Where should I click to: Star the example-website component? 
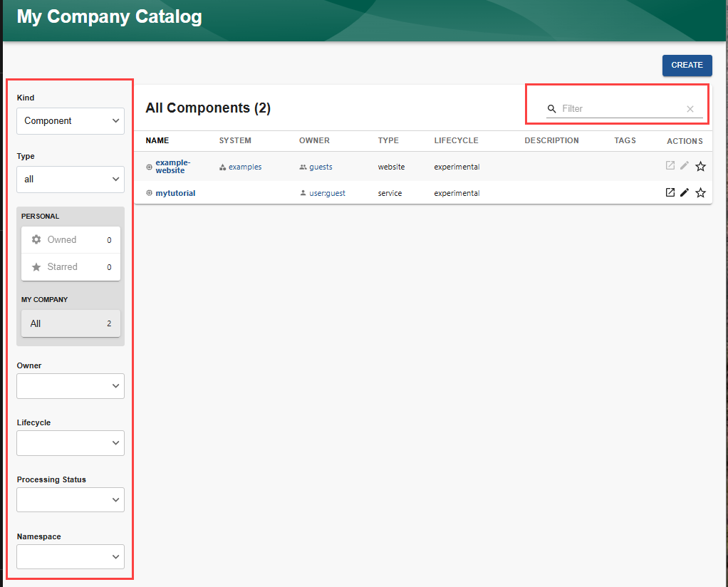(x=700, y=165)
